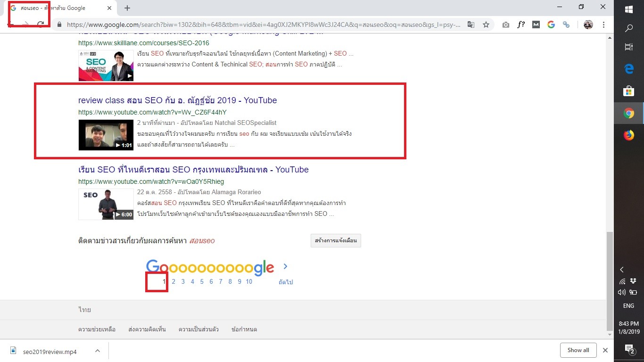Click the ENG language indicator
644x362 pixels.
pyautogui.click(x=629, y=306)
